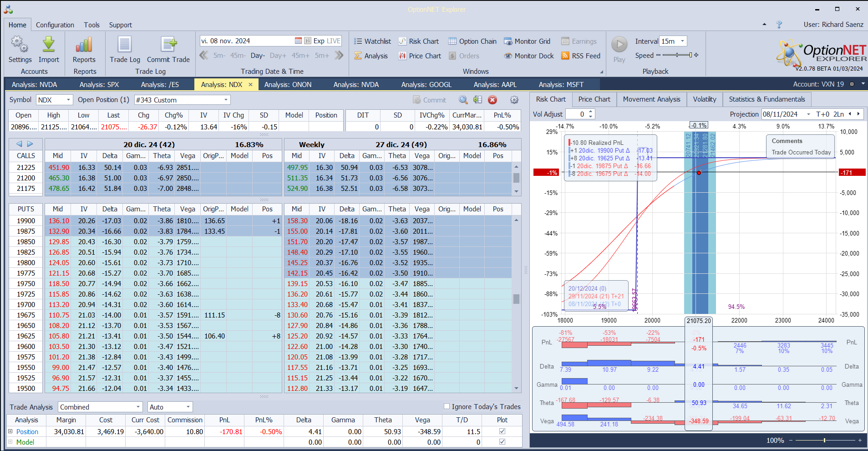Toggle Plot checkbox for Position row
This screenshot has width=868, height=451.
[x=502, y=431]
